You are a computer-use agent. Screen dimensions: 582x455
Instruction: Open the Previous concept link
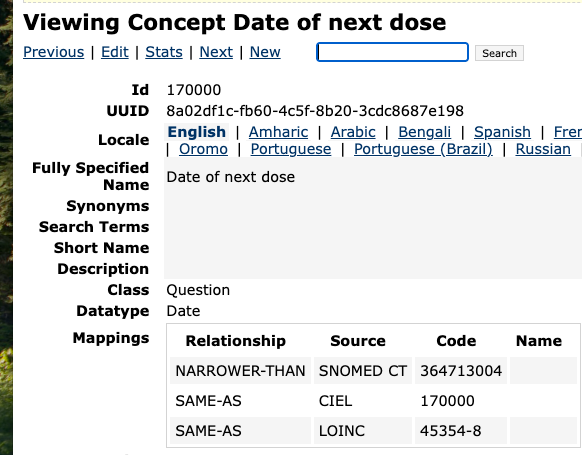[53, 52]
